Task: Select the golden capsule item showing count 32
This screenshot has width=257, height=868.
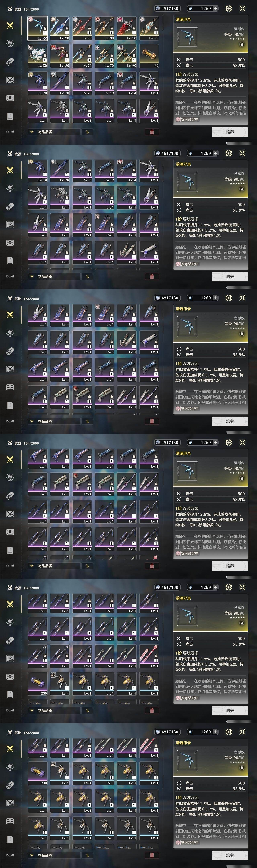Action: (x=149, y=56)
